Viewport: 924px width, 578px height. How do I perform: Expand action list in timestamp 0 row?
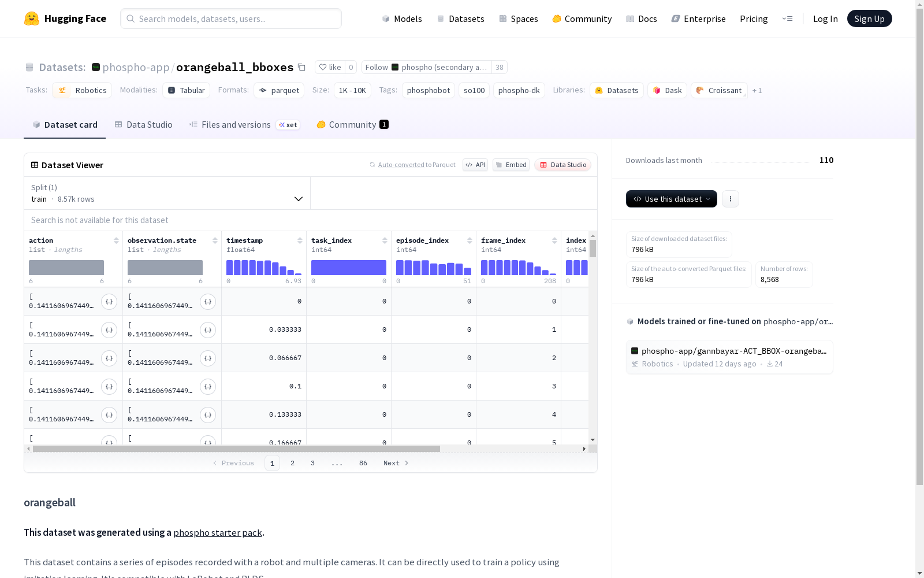(x=109, y=302)
